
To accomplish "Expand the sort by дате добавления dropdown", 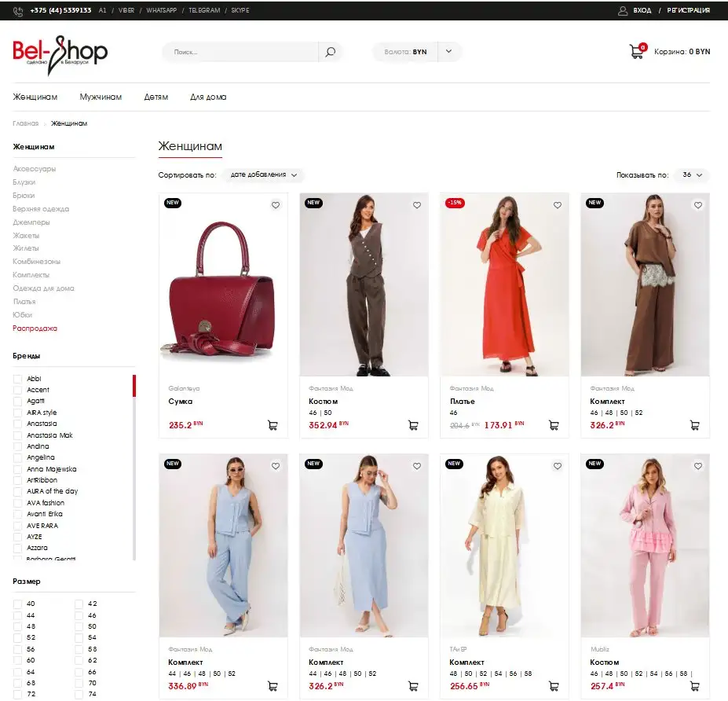I will 263,174.
